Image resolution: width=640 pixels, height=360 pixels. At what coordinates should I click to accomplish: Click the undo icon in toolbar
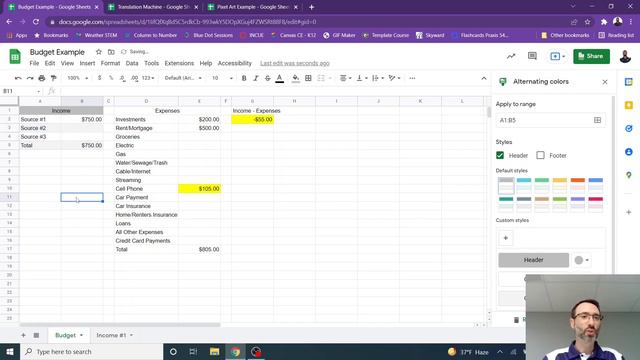pyautogui.click(x=18, y=78)
